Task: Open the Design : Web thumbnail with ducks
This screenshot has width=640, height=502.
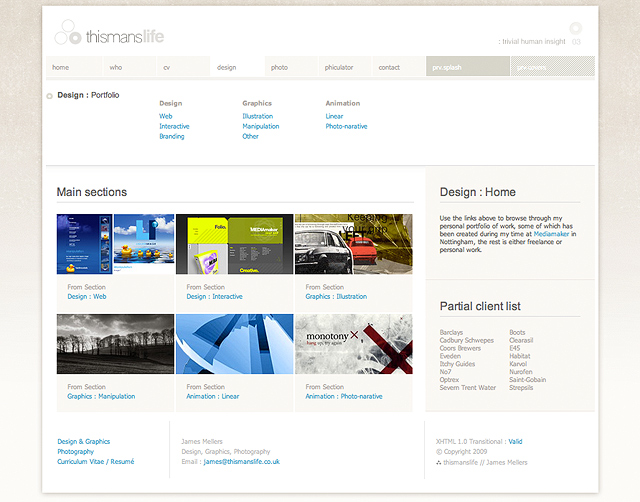Action: point(116,244)
